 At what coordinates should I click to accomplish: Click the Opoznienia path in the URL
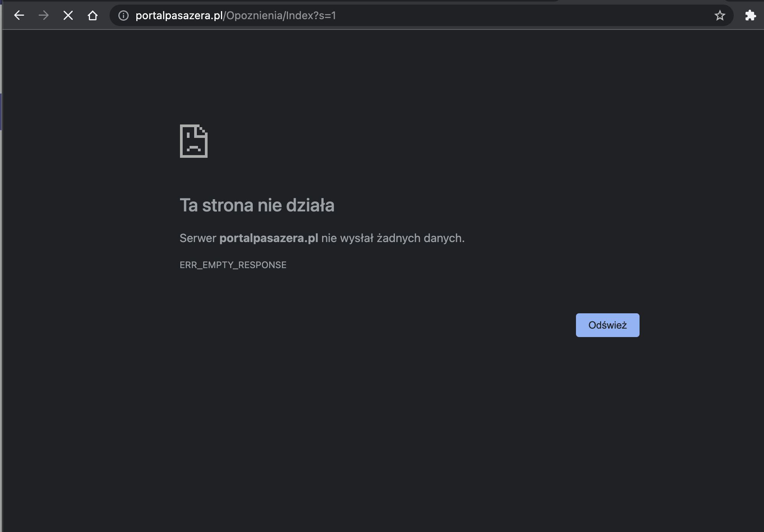coord(253,16)
